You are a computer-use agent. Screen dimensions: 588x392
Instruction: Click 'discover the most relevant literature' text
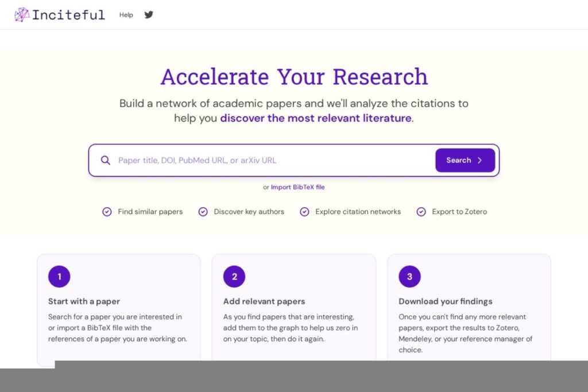coord(316,118)
